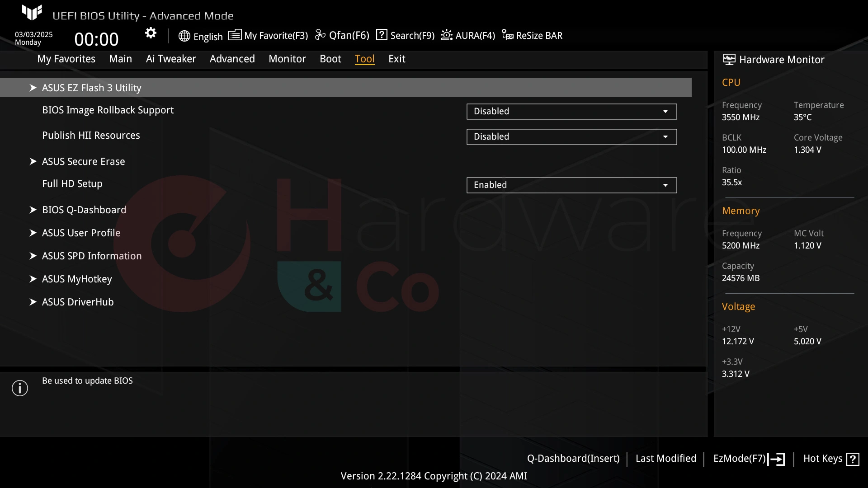Viewport: 868px width, 488px height.
Task: Click CPU frequency value 3550 MHz
Action: click(741, 117)
